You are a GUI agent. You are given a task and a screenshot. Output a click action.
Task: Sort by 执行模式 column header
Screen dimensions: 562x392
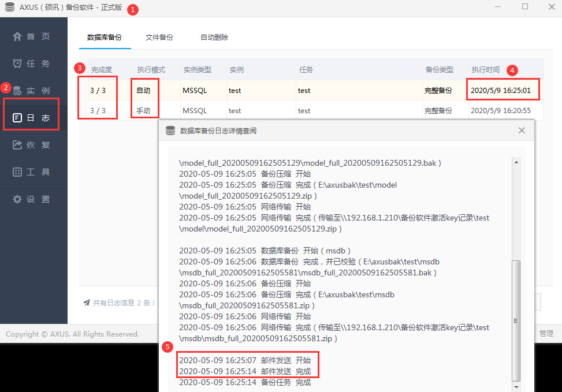pos(157,69)
